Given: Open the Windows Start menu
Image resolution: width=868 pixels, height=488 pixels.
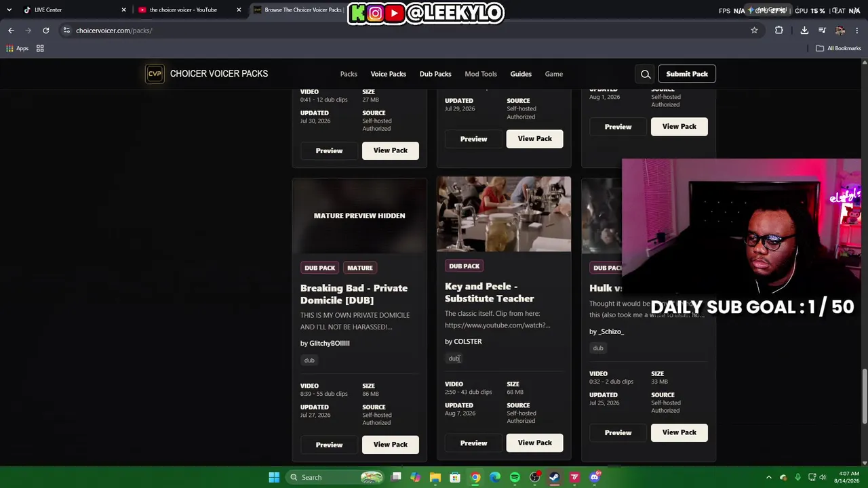Looking at the screenshot, I should point(274,477).
